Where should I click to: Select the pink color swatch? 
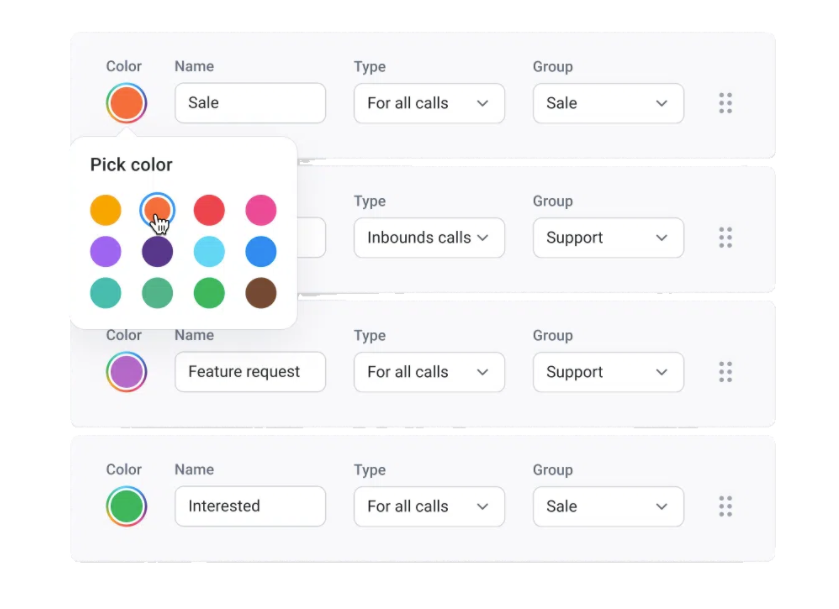coord(261,210)
